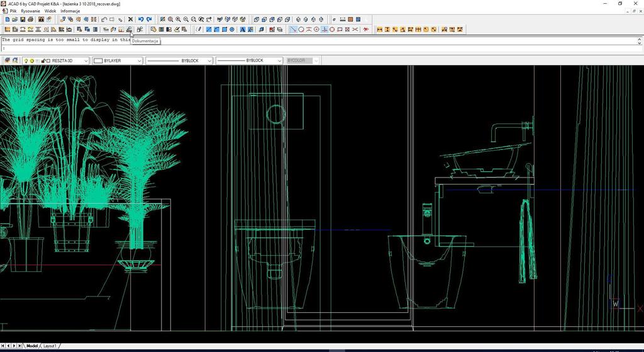
Task: Zoom in with the plus magnifier
Action: [x=178, y=20]
